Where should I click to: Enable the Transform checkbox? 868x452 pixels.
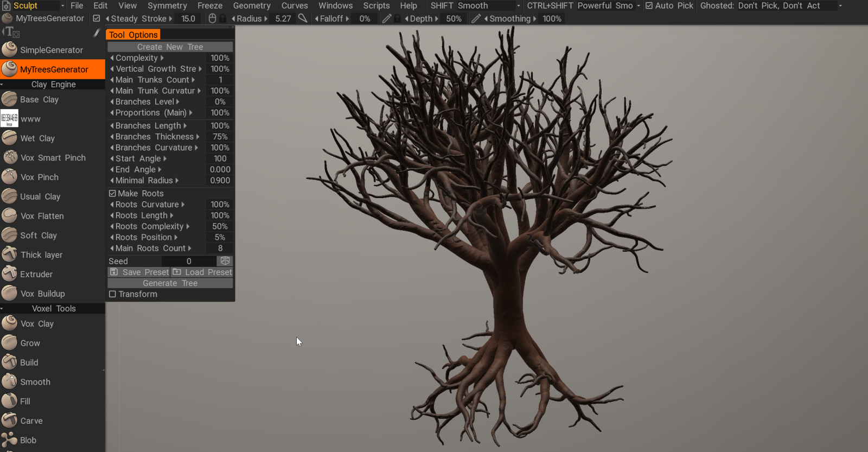pos(112,294)
